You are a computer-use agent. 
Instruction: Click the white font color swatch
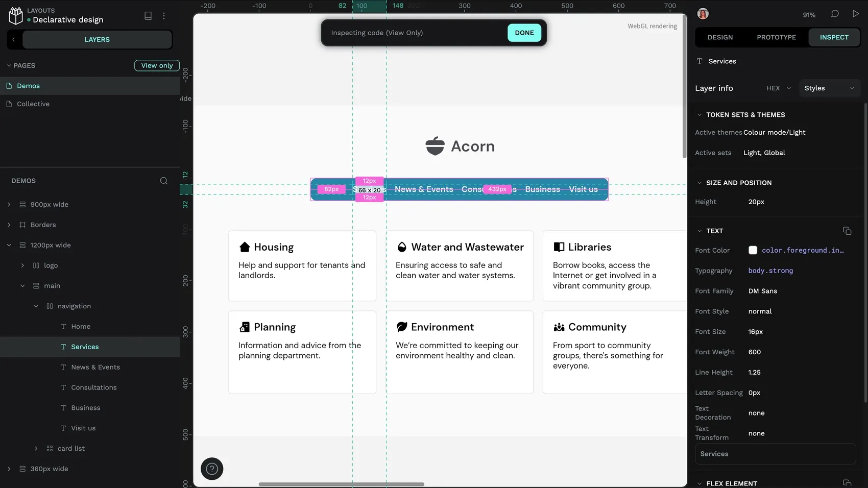coord(753,250)
